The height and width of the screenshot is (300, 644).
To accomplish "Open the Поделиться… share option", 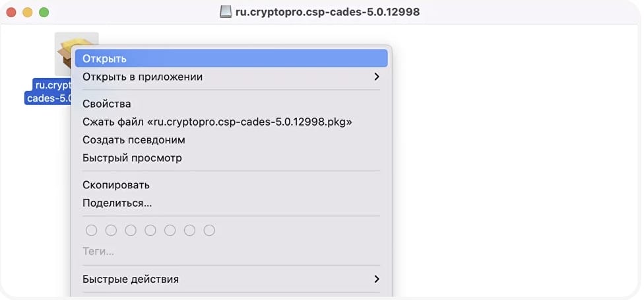I will pyautogui.click(x=117, y=203).
